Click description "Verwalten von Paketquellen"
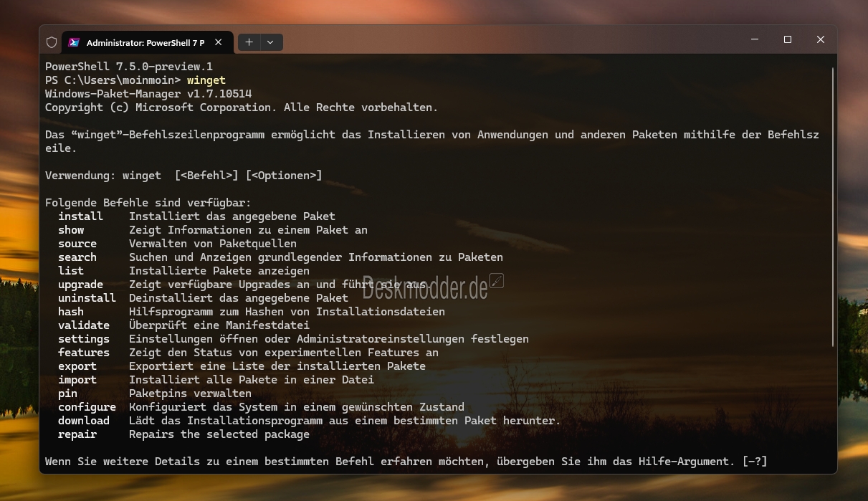 [x=213, y=244]
